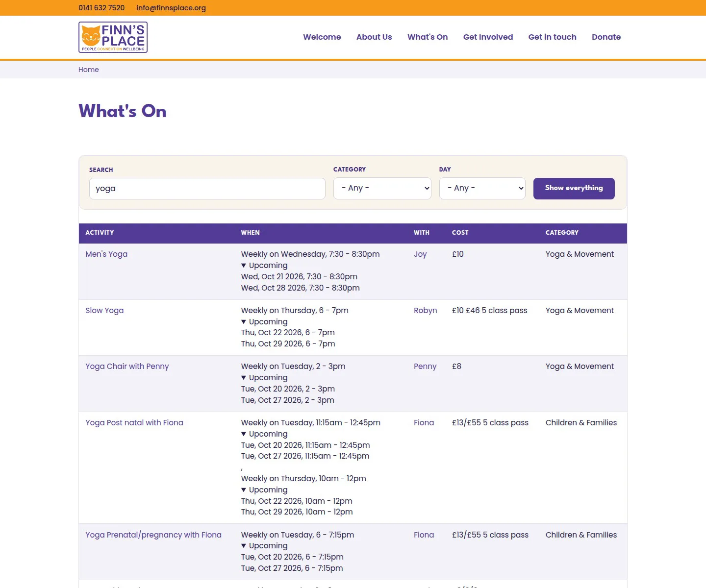This screenshot has width=706, height=588.
Task: Open the What's On menu item
Action: [x=428, y=37]
